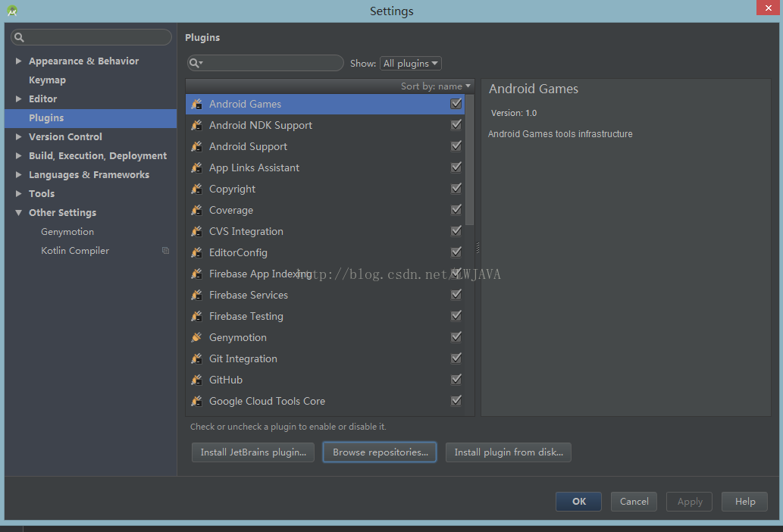This screenshot has width=783, height=532.
Task: Open the Show All plugins dropdown
Action: [411, 64]
